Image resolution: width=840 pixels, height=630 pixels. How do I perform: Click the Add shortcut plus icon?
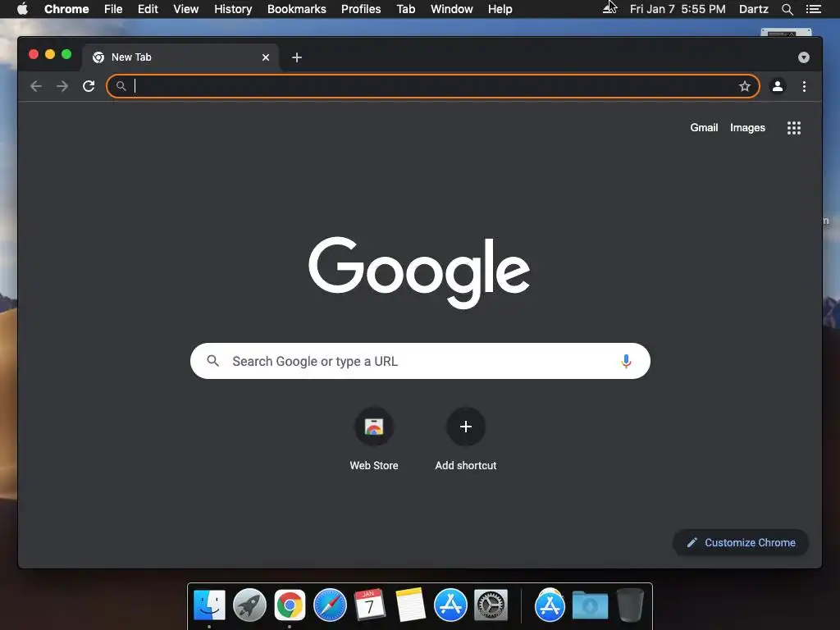466,427
